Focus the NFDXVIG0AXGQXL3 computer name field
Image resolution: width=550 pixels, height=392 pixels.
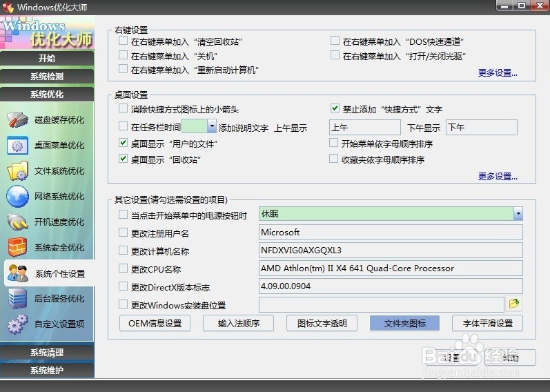point(391,251)
